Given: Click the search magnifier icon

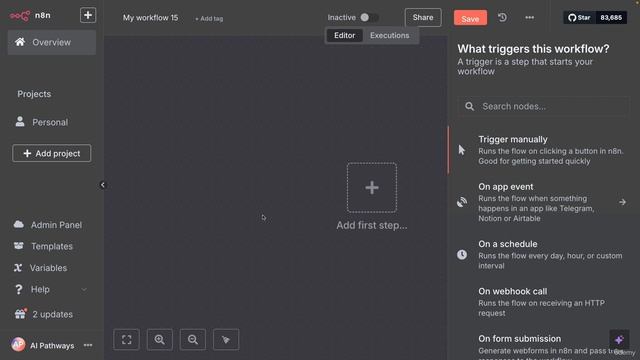Looking at the screenshot, I should (469, 107).
